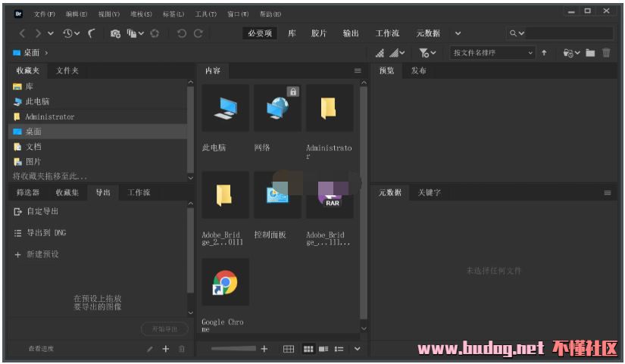Screen dimensions: 625x364
Task: Expand the workspace switcher chevron
Action: 458,33
